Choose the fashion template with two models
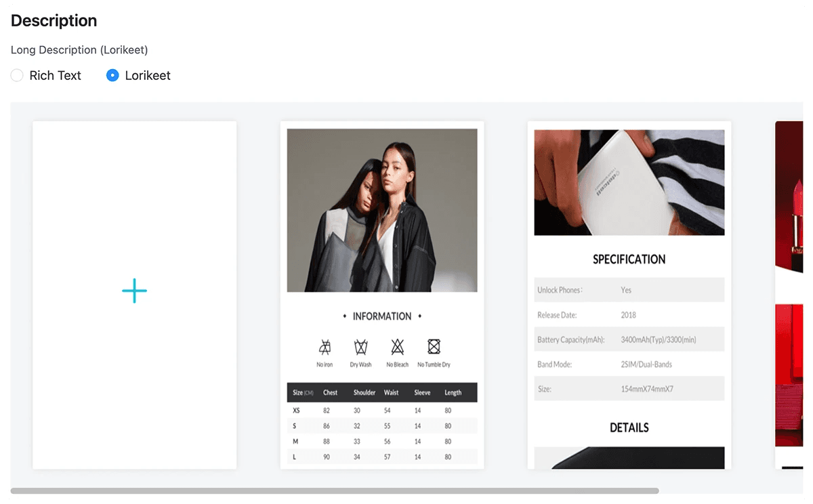 click(382, 295)
